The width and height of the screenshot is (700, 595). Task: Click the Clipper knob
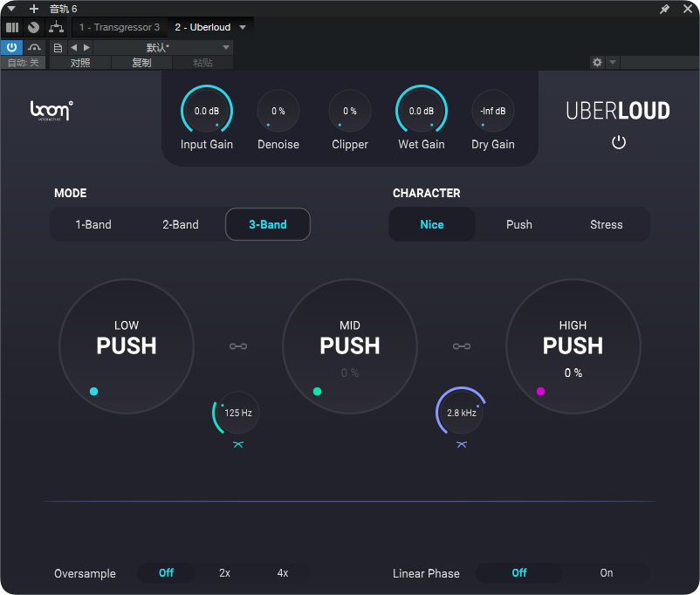point(350,111)
